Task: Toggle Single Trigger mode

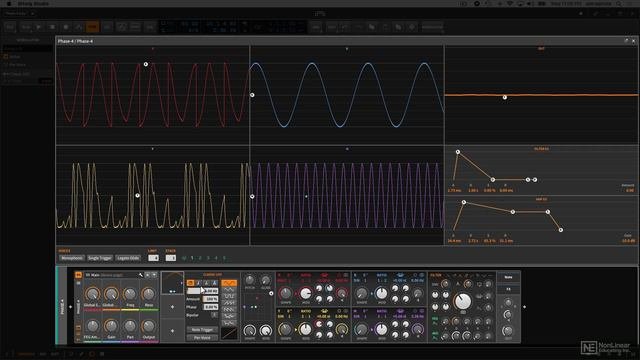Action: pos(100,258)
